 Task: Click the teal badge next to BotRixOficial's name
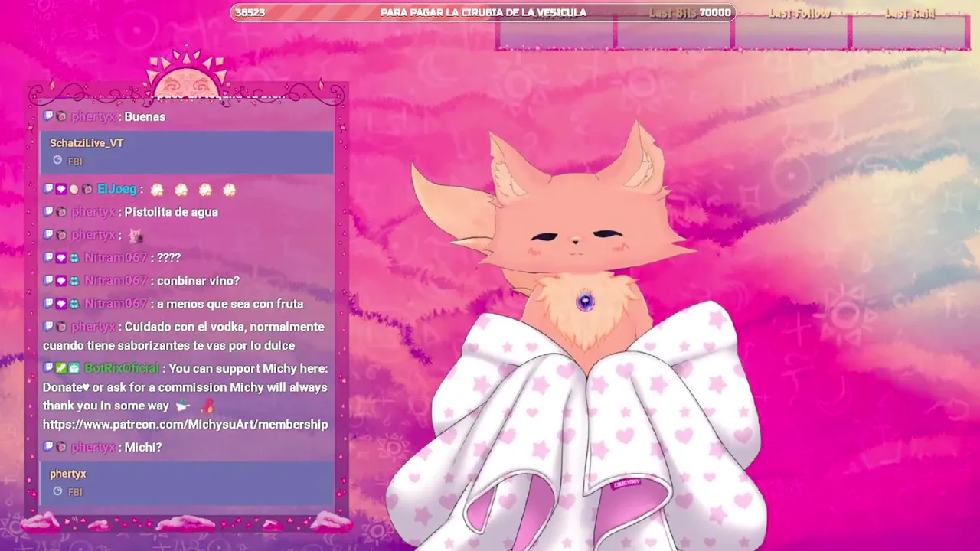pyautogui.click(x=73, y=368)
